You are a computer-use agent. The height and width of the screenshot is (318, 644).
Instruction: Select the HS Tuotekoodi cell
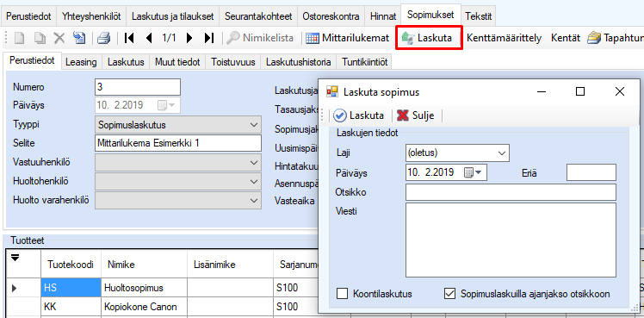point(71,288)
